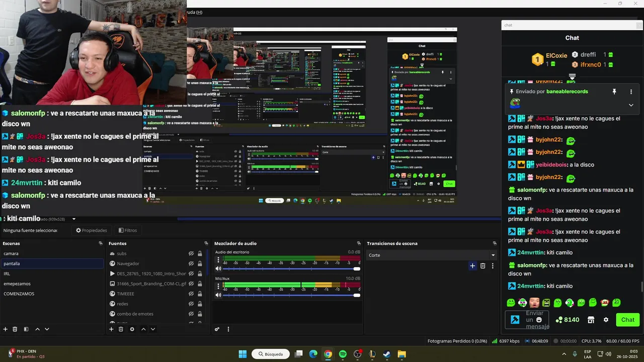The image size is (644, 362).
Task: Select pantalla scene
Action: (52, 263)
